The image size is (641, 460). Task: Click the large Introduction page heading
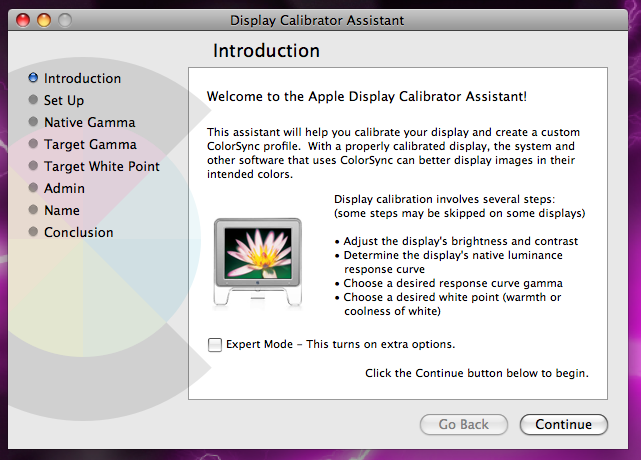pos(267,51)
